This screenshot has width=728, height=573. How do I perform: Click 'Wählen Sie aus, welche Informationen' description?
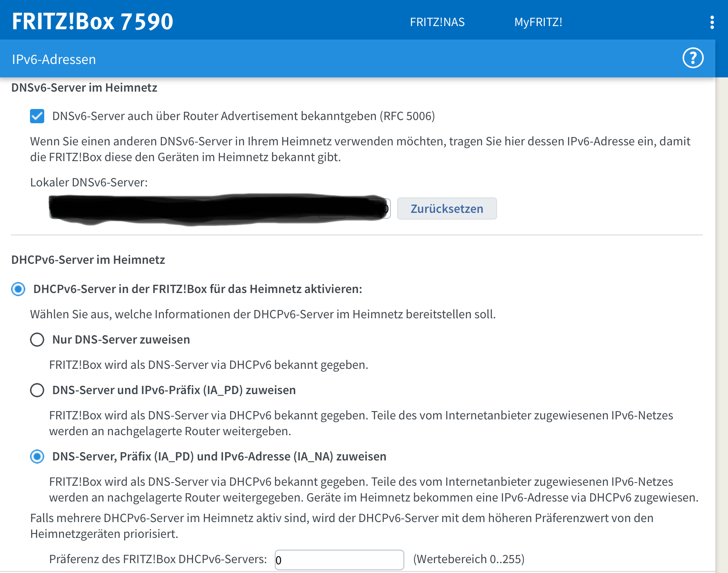point(263,314)
